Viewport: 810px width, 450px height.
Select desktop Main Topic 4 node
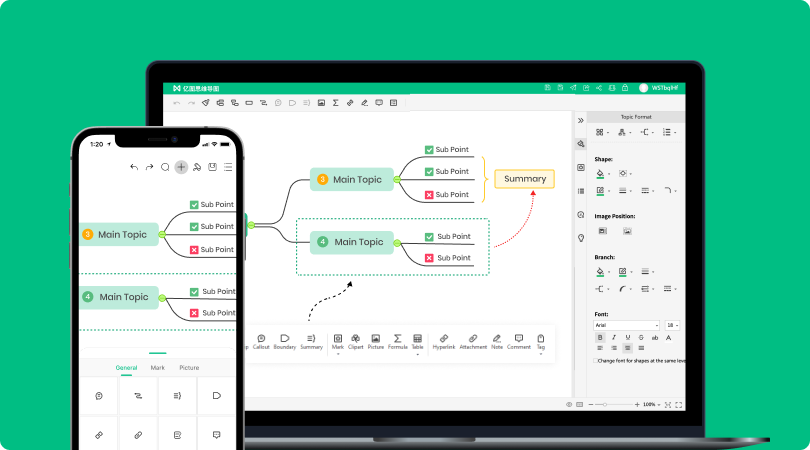coord(352,242)
